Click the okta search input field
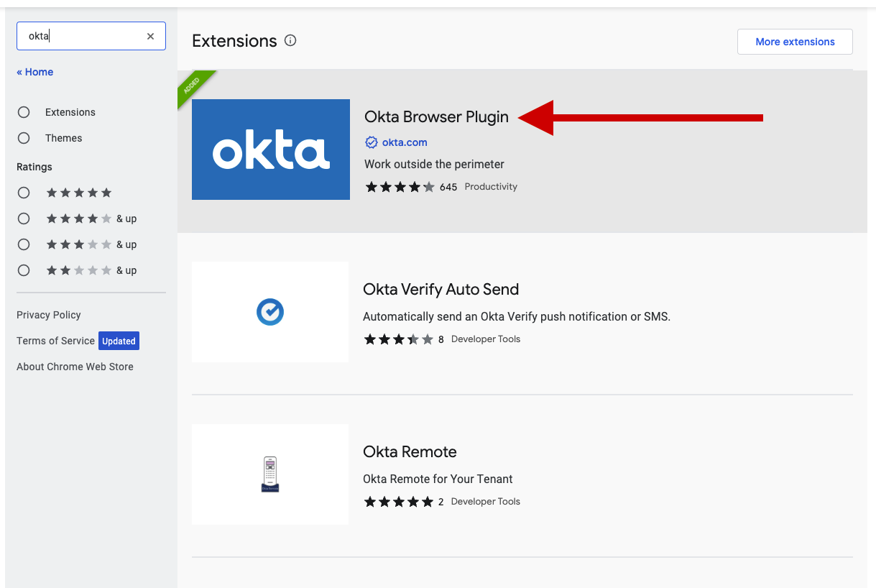This screenshot has height=588, width=876. (83, 36)
